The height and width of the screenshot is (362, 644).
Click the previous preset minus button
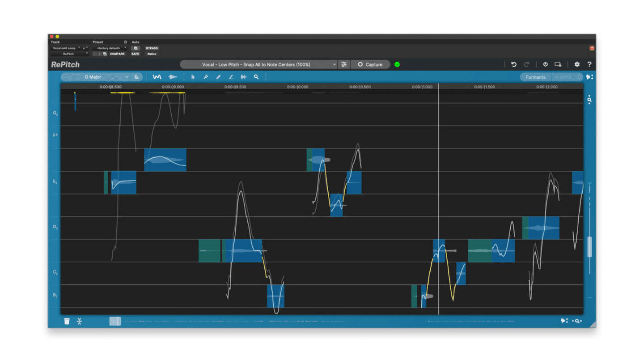click(x=94, y=54)
